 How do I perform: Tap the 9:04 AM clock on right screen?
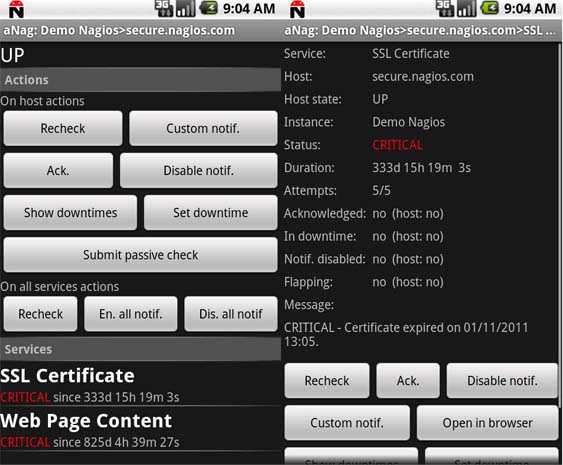coord(530,9)
